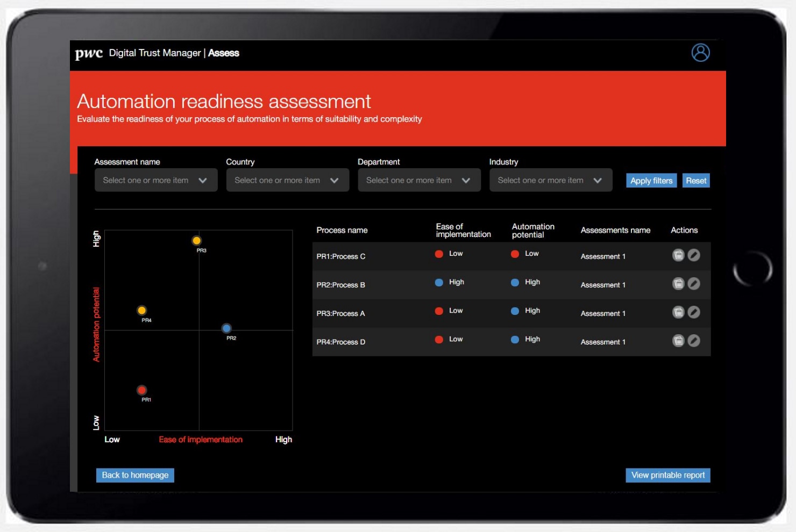Screen dimensions: 796x532
Task: Click the copy icon for PR1:Process C
Action: coord(678,255)
